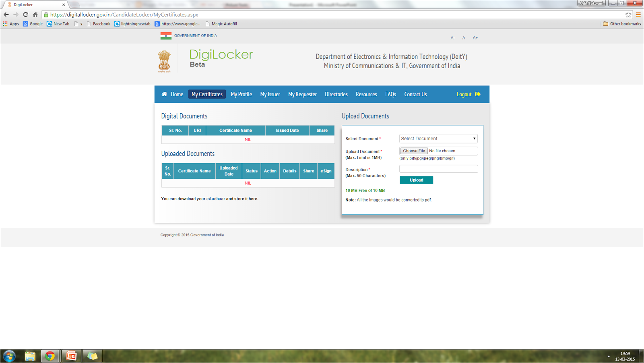The height and width of the screenshot is (363, 644).
Task: Click the Logout link
Action: click(464, 94)
